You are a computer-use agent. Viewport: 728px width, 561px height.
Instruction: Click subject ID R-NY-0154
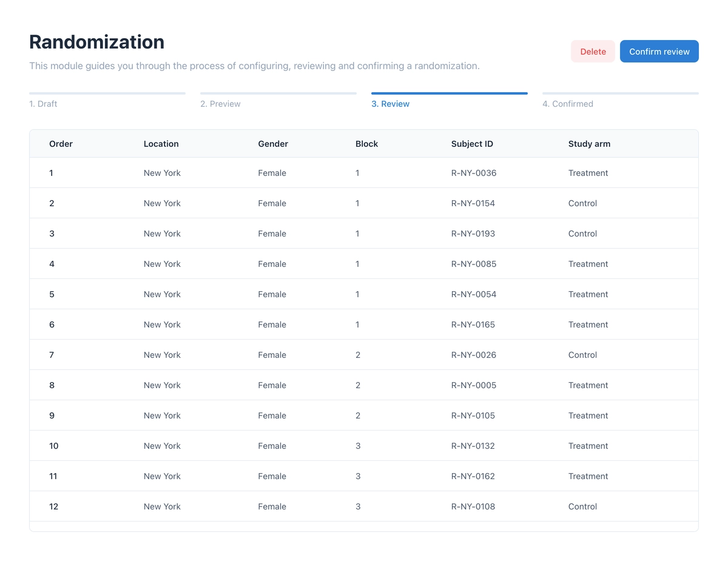(473, 203)
